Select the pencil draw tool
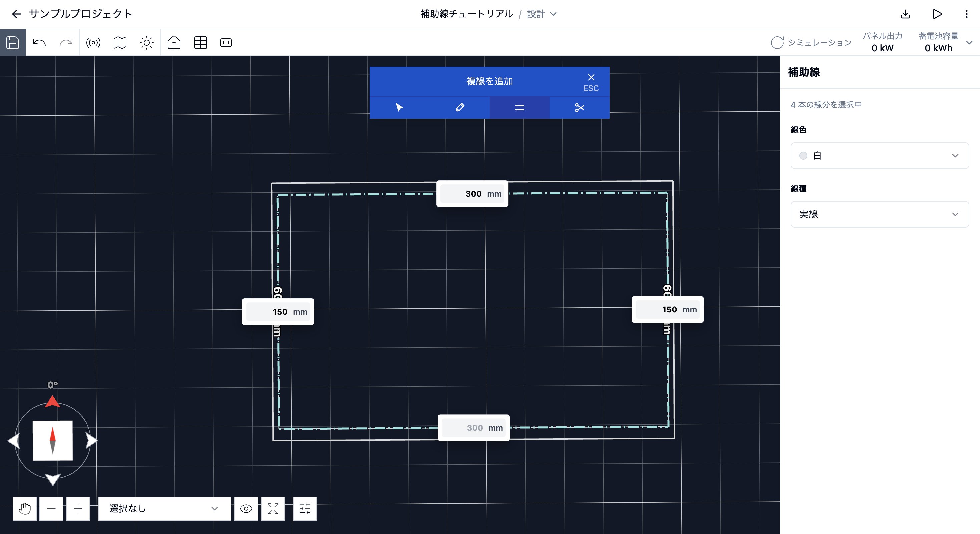This screenshot has height=534, width=980. (460, 108)
